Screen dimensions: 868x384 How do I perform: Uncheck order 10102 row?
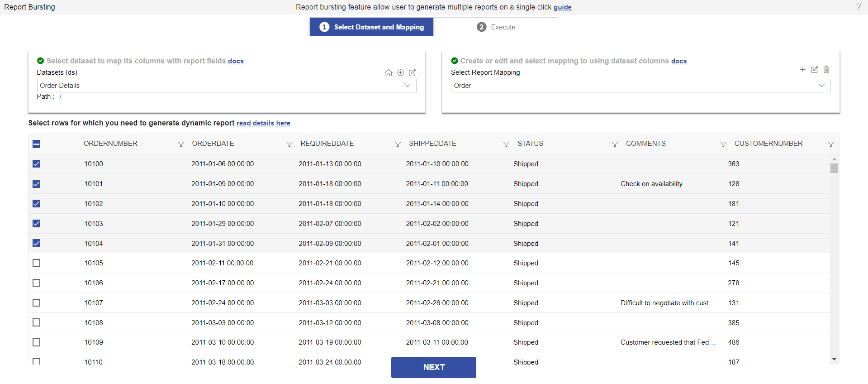click(x=37, y=204)
